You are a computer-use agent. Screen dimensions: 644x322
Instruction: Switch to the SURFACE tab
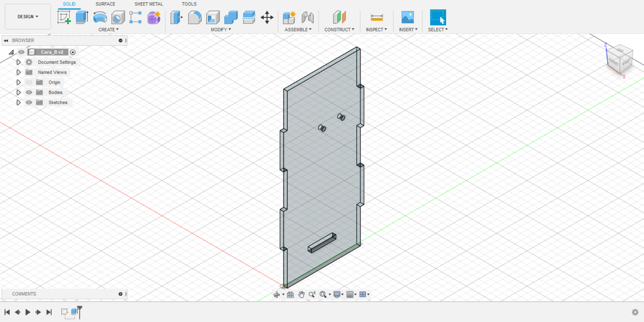pos(105,4)
